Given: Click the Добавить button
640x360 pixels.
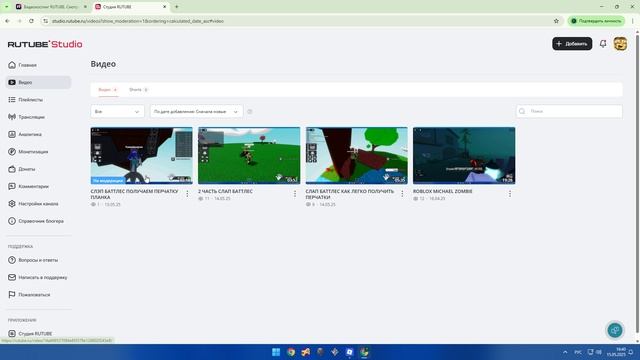Looking at the screenshot, I should point(572,44).
